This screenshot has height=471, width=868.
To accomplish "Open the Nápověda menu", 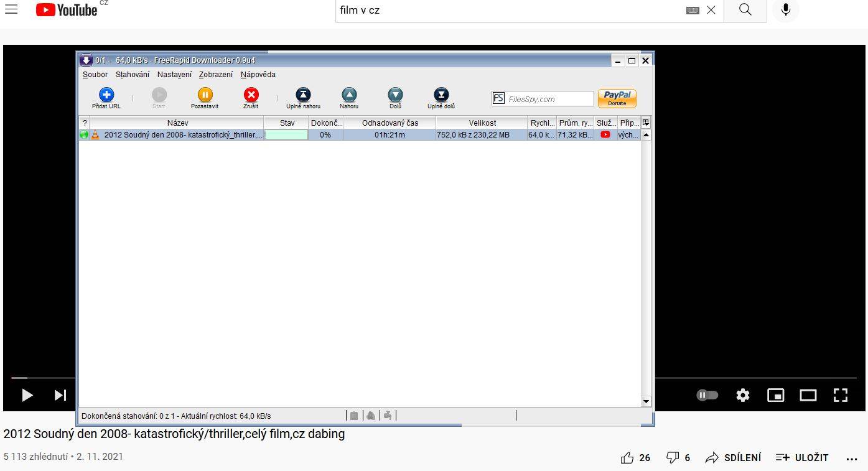I will click(258, 75).
